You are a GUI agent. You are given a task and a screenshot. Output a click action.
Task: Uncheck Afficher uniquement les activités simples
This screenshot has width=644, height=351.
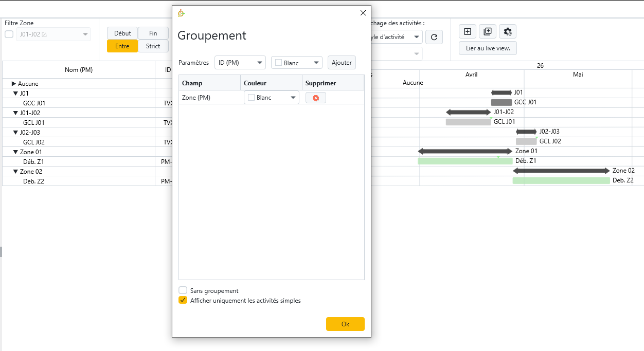[183, 300]
